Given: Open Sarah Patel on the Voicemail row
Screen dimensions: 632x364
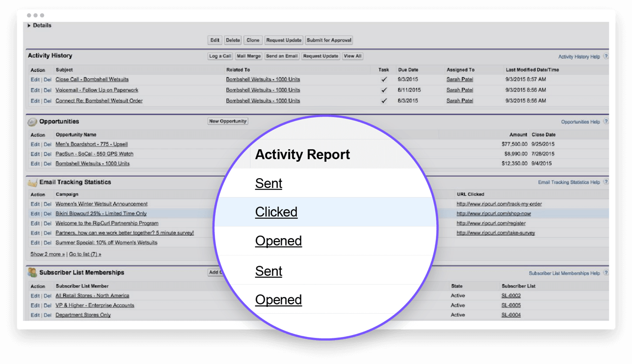Looking at the screenshot, I should [459, 90].
